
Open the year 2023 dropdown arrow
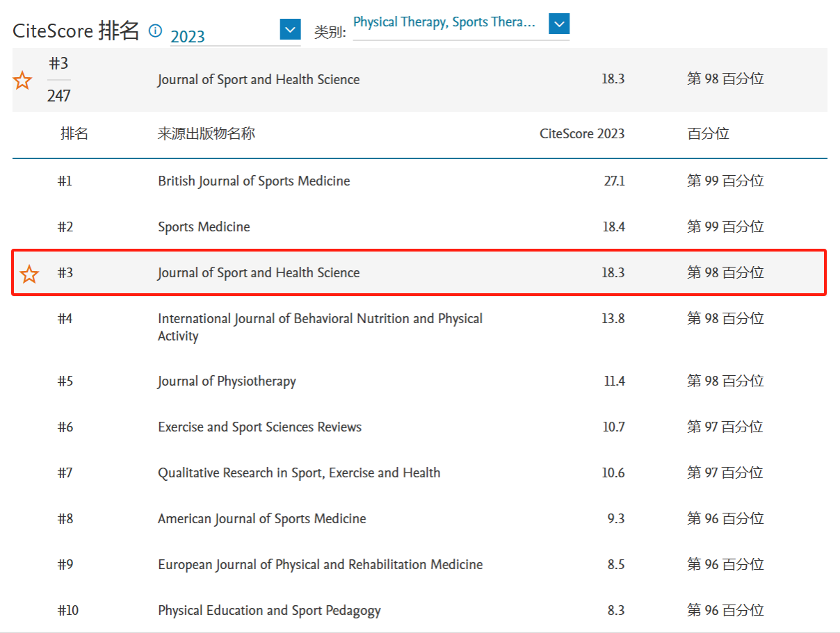[290, 30]
